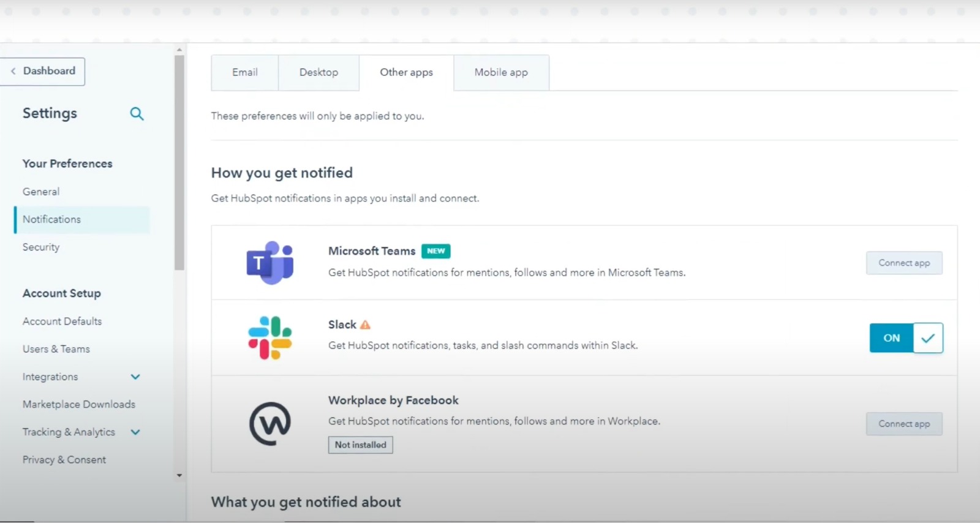Screen dimensions: 980x523
Task: Connect the Microsoft Teams app
Action: [x=904, y=263]
